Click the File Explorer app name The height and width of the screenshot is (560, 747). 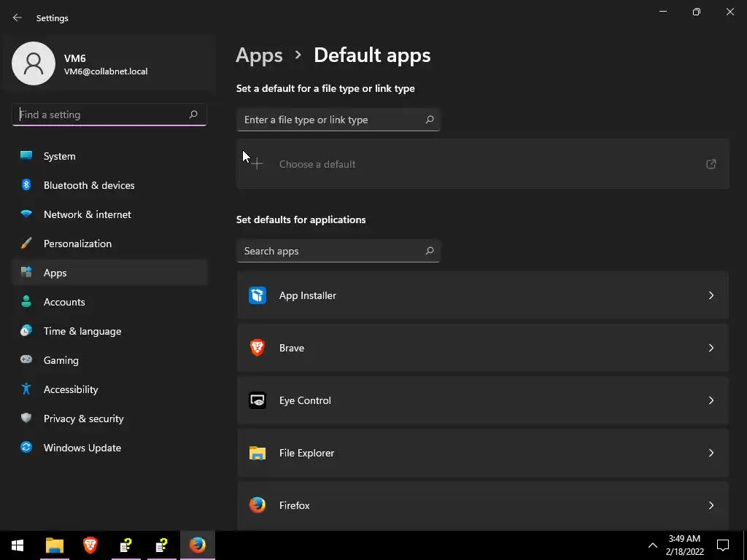point(306,453)
